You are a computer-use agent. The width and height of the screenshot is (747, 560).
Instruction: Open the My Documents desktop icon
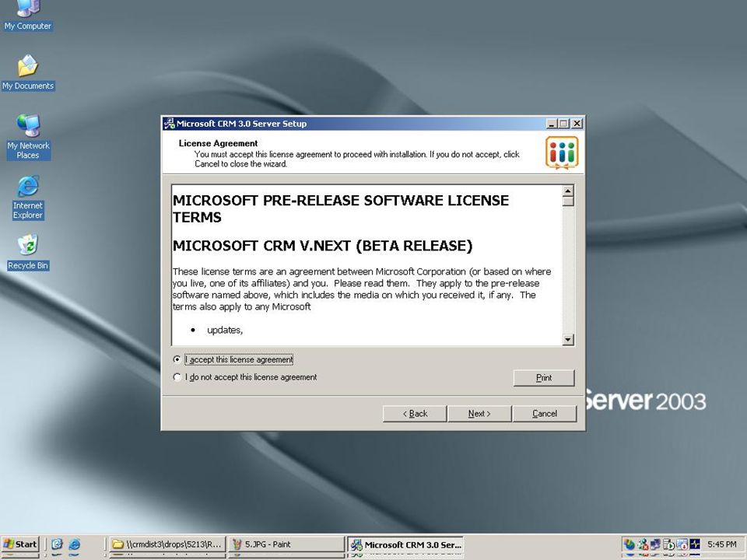pos(28,72)
